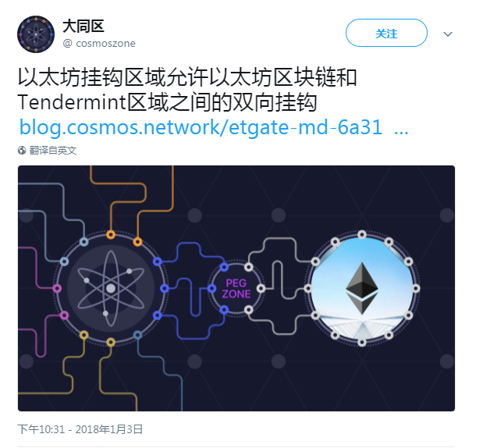Click the 关注 follow button
Image resolution: width=483 pixels, height=448 pixels.
point(386,33)
